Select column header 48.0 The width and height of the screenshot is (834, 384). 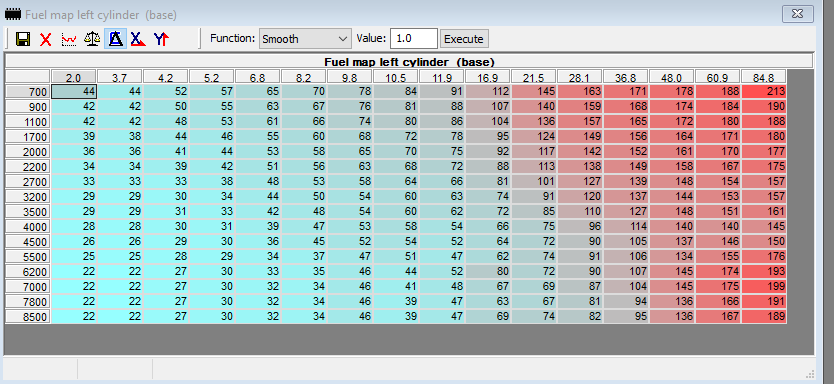point(672,78)
